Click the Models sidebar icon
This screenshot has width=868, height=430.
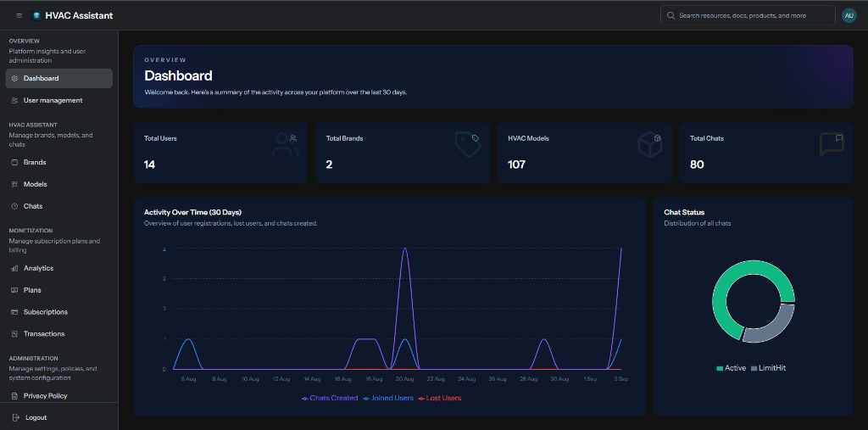[x=14, y=184]
